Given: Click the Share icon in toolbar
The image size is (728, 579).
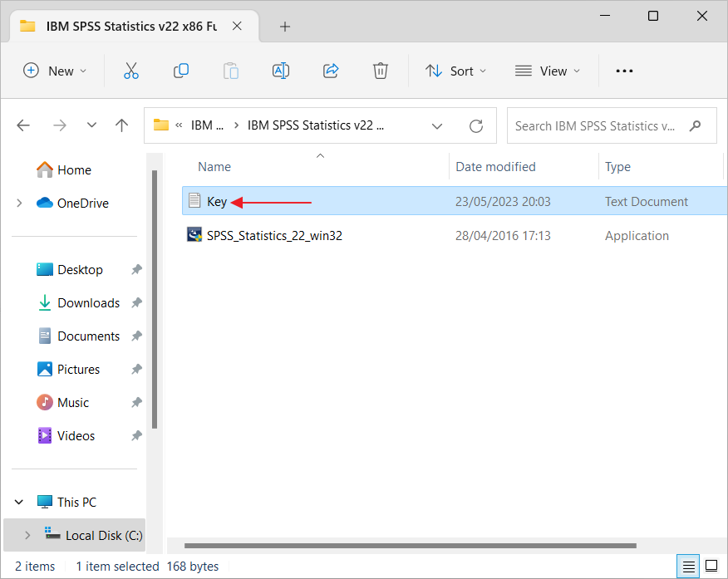Looking at the screenshot, I should click(x=331, y=71).
